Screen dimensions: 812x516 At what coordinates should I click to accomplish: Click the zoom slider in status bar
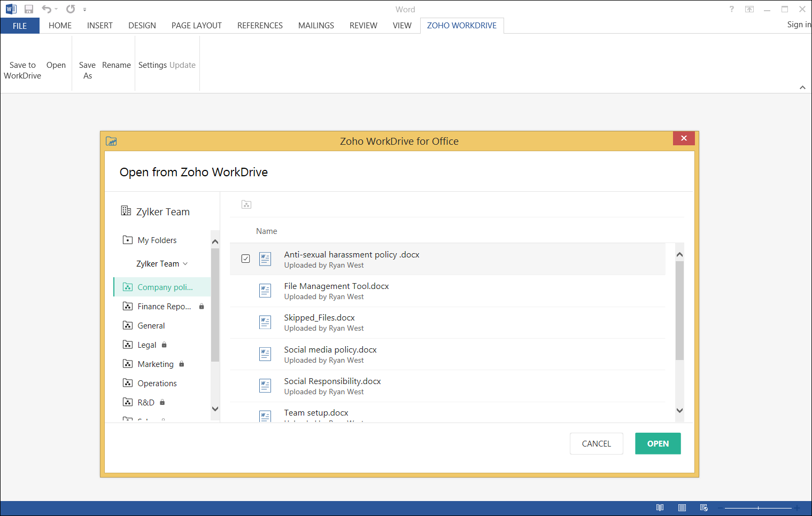(x=758, y=508)
